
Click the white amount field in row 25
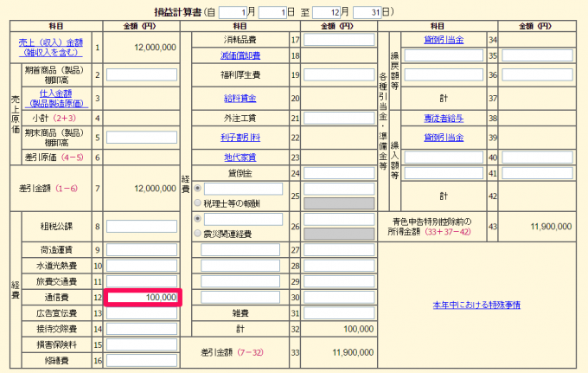point(339,189)
